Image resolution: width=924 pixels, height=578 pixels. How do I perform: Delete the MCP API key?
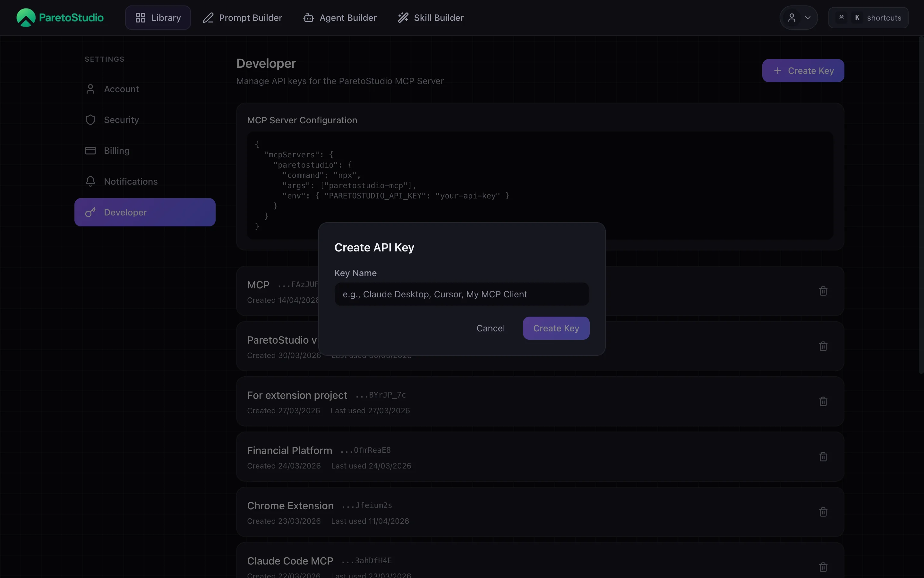click(823, 291)
